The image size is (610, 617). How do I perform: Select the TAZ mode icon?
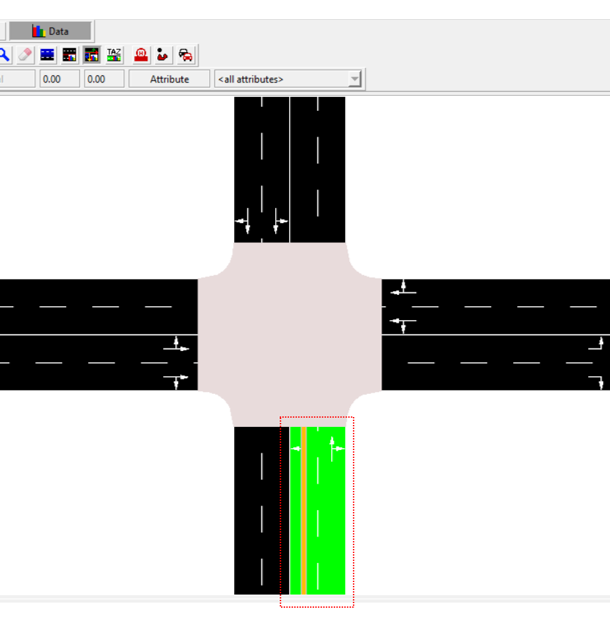click(114, 55)
